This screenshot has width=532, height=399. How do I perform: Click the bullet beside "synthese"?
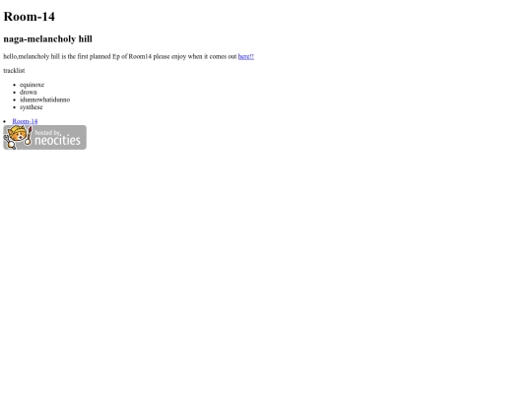14,107
